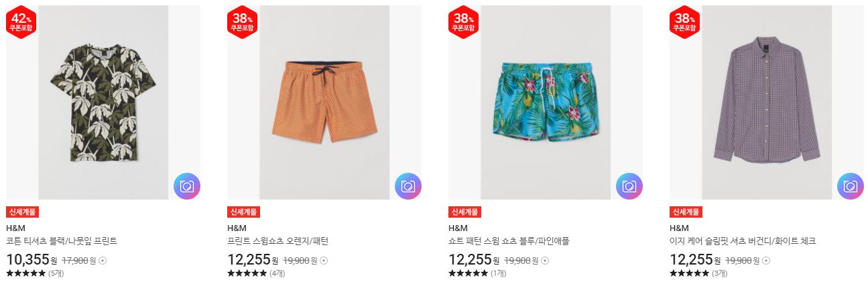
Task: Click 38% badge on orange swim shorts
Action: click(242, 23)
